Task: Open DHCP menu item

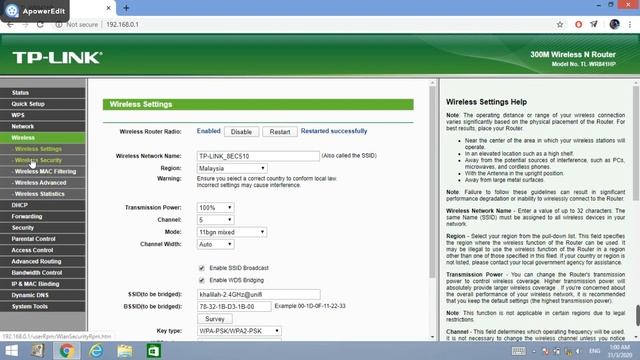Action: pos(43,205)
